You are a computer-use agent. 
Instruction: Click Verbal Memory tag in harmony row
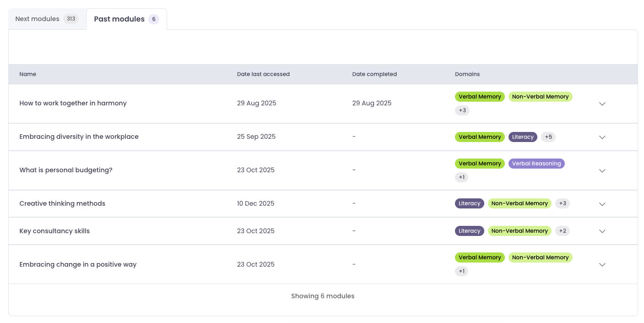tap(480, 97)
